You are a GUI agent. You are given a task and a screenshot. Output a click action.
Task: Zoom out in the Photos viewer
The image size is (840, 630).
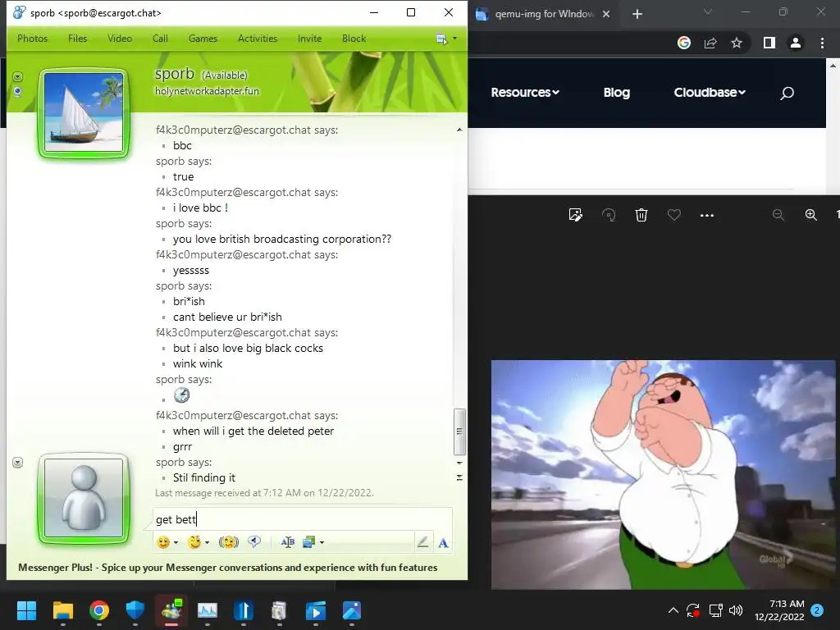pos(778,215)
